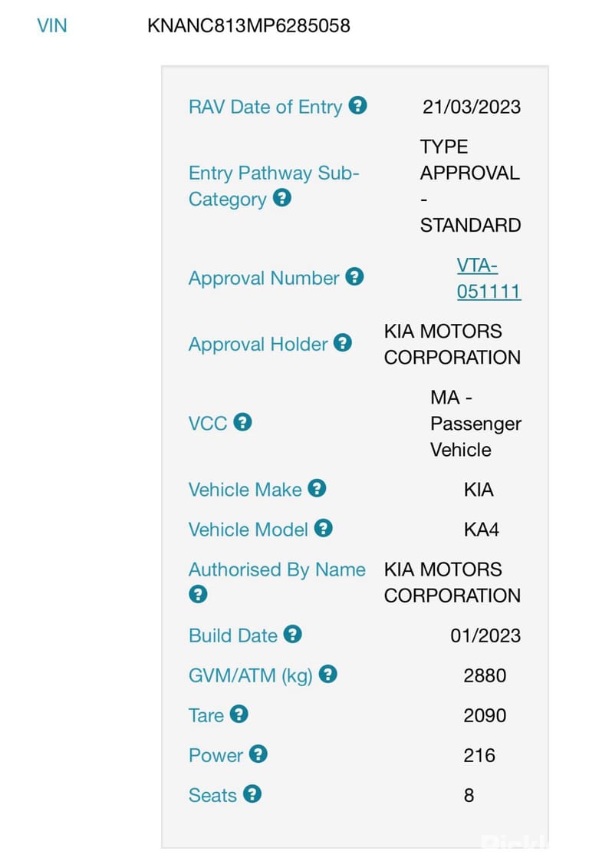Show help for Authorised By Name
The width and height of the screenshot is (589, 868).
(x=198, y=594)
